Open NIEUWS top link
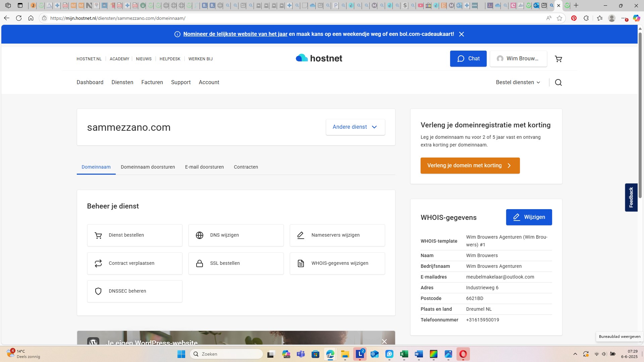Viewport: 644px width, 362px height. tap(144, 59)
